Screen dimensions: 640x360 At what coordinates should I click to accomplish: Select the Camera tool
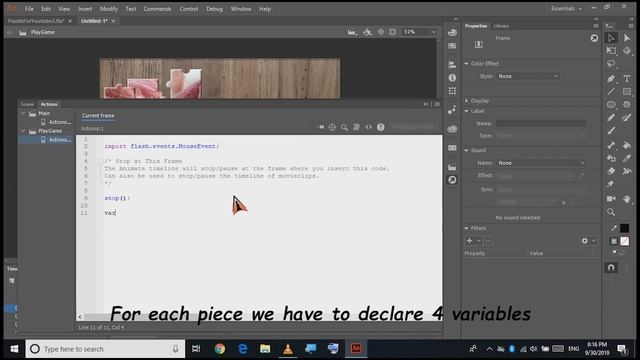tap(611, 199)
